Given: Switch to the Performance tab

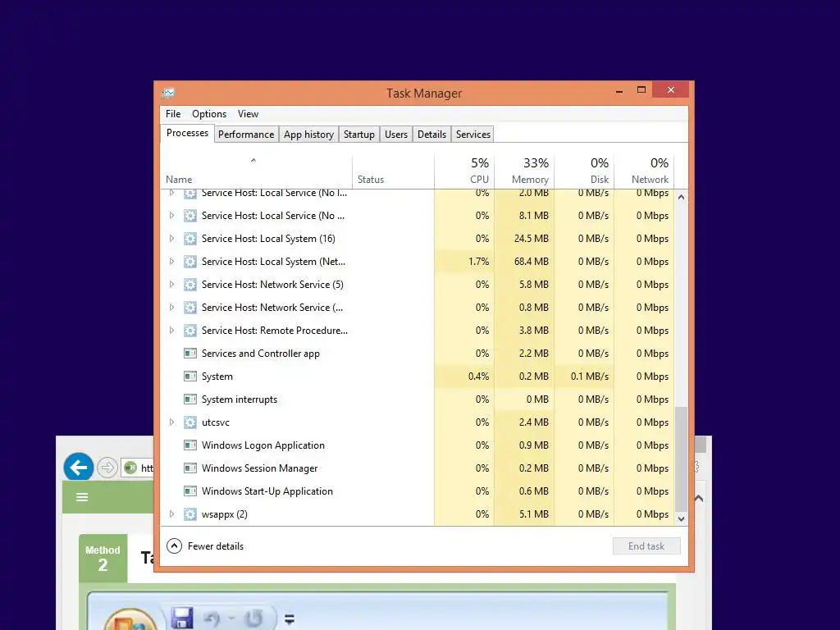Looking at the screenshot, I should 246,135.
